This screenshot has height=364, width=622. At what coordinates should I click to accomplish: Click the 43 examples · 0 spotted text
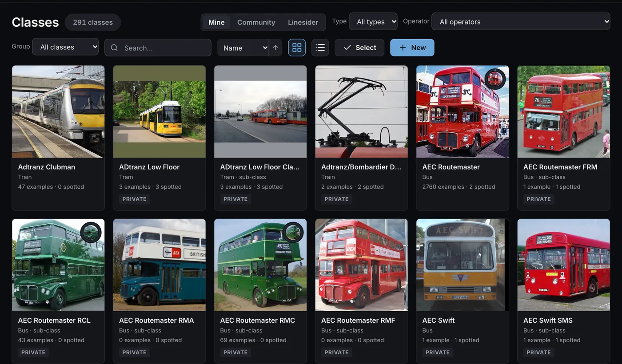51,340
